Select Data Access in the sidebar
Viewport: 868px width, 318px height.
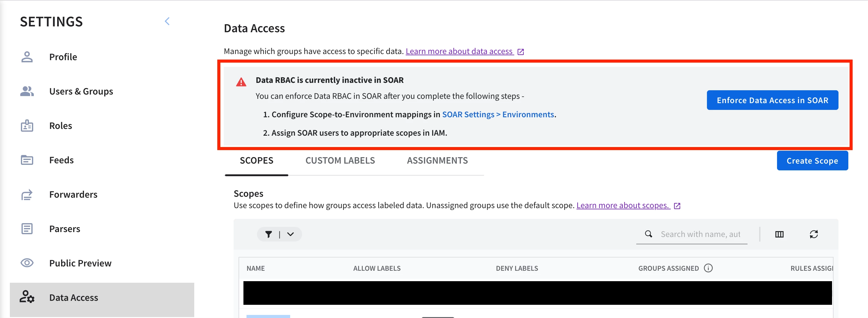[x=102, y=300]
